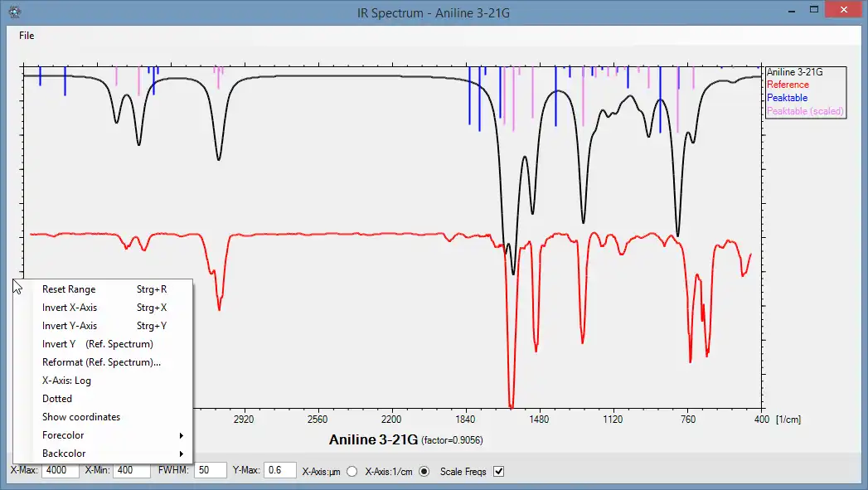This screenshot has width=868, height=490.
Task: Maximize the IR Spectrum window
Action: [x=814, y=10]
